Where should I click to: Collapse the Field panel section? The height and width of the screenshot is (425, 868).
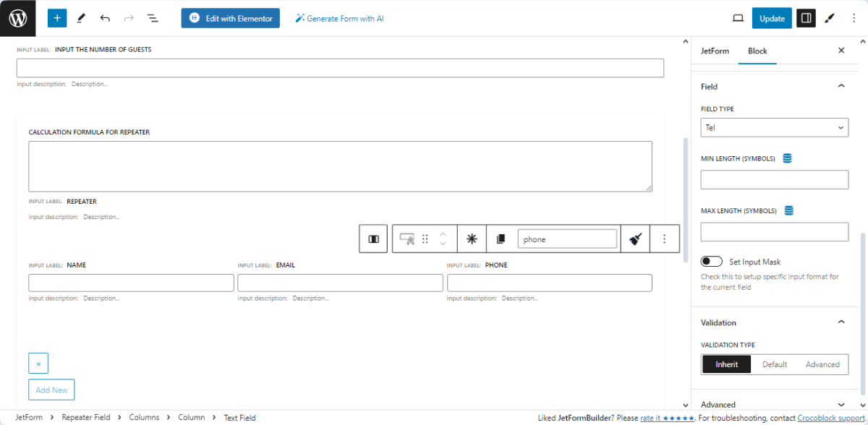coord(841,85)
